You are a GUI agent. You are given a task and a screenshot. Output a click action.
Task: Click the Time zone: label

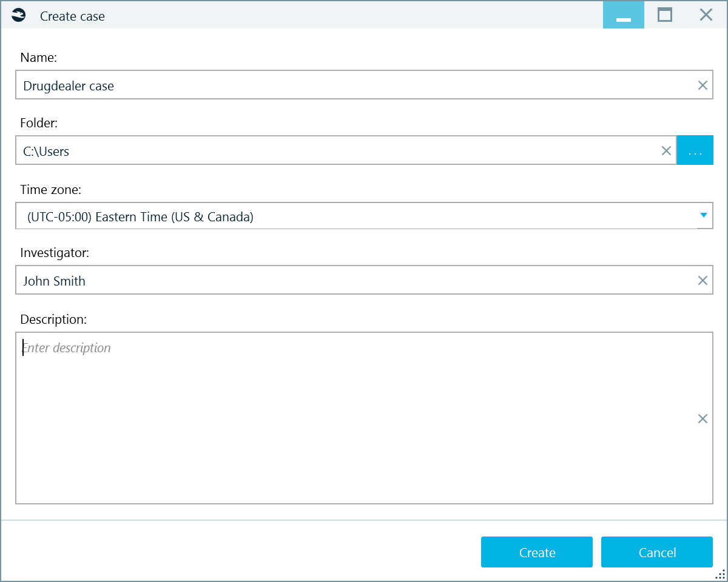click(x=50, y=190)
